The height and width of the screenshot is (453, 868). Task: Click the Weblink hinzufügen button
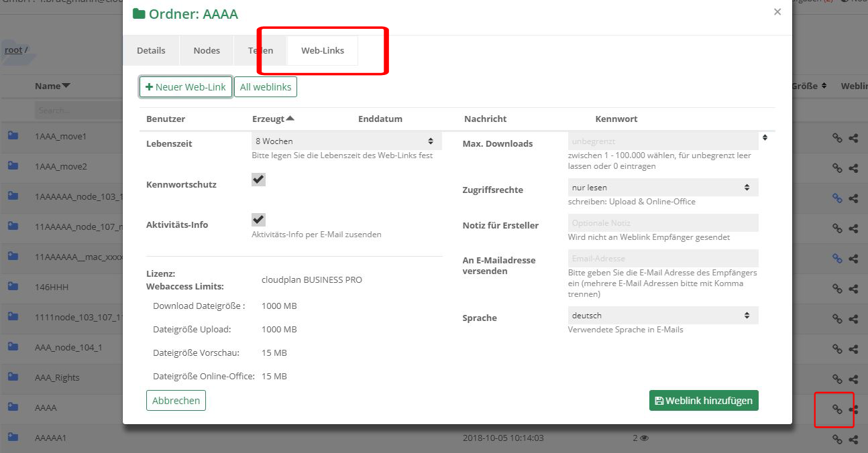coord(703,400)
